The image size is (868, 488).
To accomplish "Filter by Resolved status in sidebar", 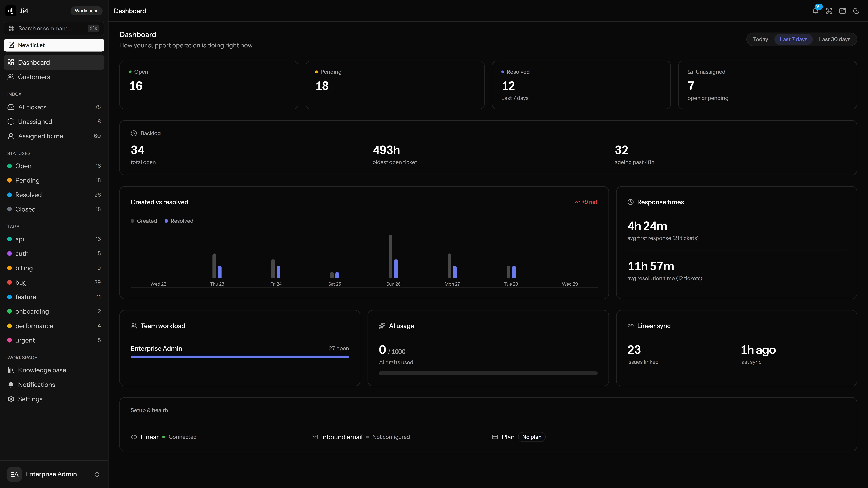I will coord(54,195).
